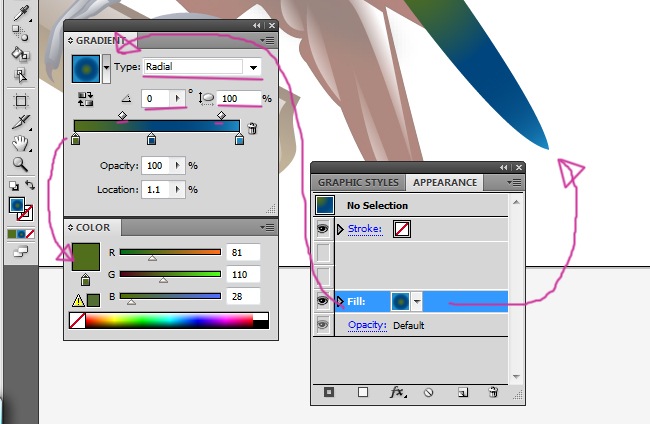Click Add New Effect fx icon
The width and height of the screenshot is (650, 424).
click(x=396, y=393)
